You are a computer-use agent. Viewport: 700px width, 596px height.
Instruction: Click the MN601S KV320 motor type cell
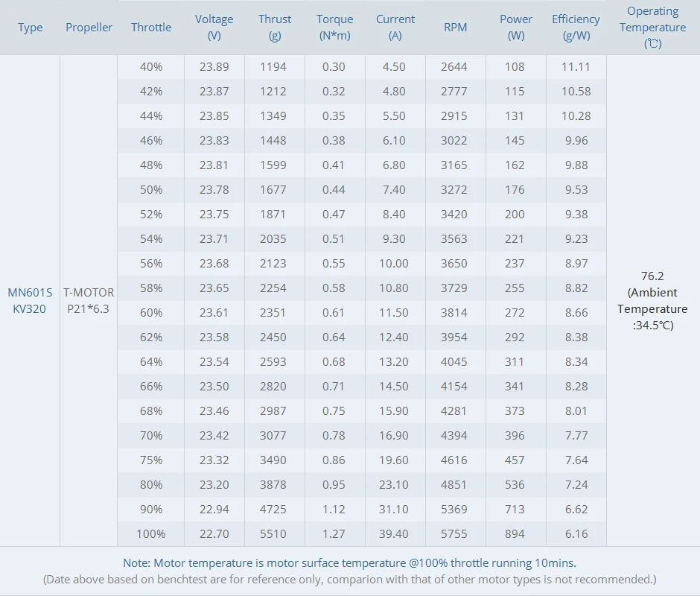30,301
